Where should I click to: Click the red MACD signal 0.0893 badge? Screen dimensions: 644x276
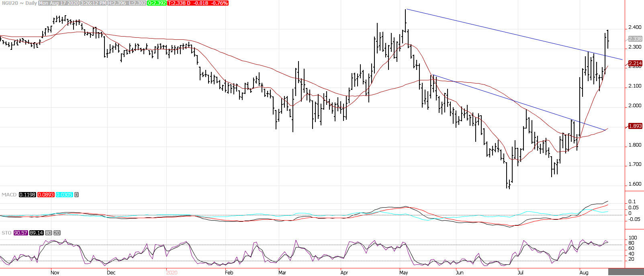[x=46, y=195]
